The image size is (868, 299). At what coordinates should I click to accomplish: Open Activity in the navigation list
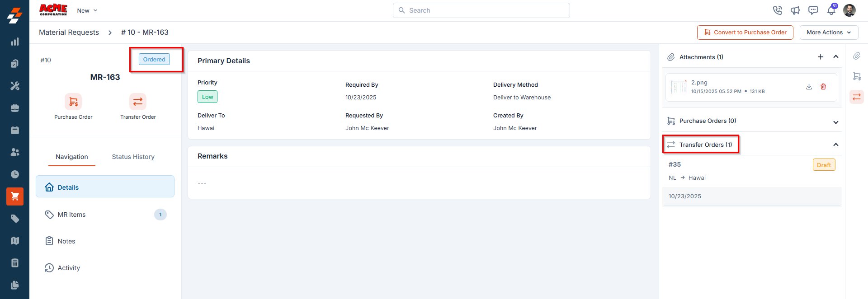pos(105,268)
